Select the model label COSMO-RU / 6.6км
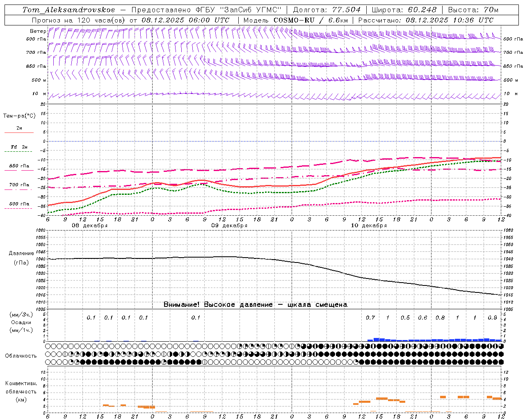This screenshot has height=420, width=525. [x=310, y=20]
